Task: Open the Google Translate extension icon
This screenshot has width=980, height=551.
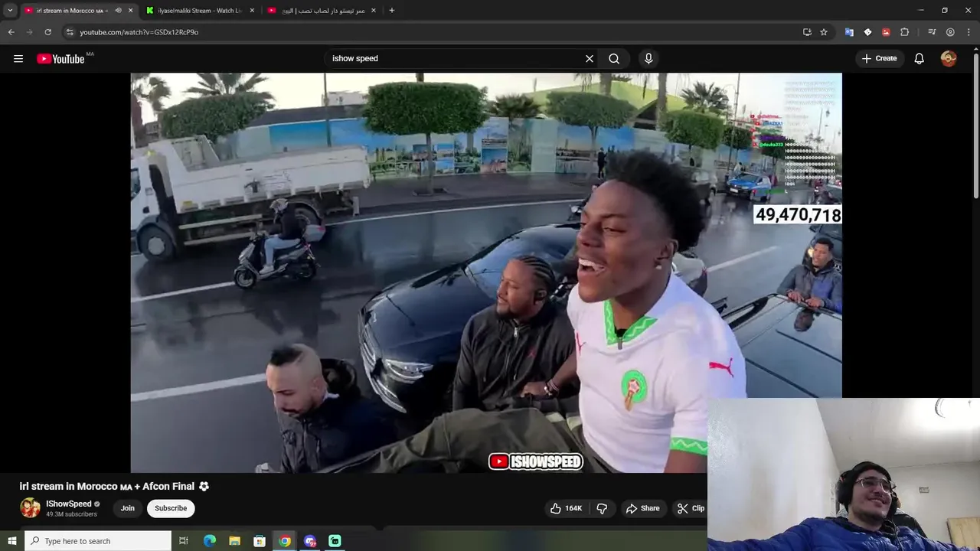Action: coord(849,32)
